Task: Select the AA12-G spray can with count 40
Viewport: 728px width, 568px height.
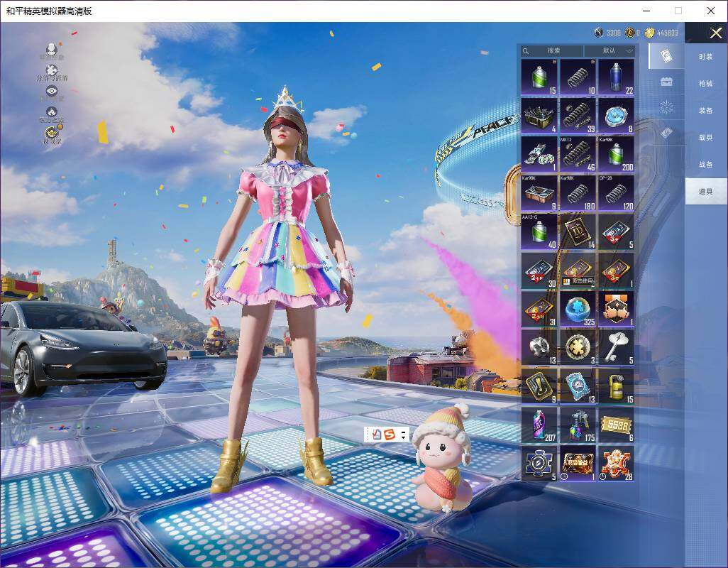Action: pyautogui.click(x=539, y=231)
